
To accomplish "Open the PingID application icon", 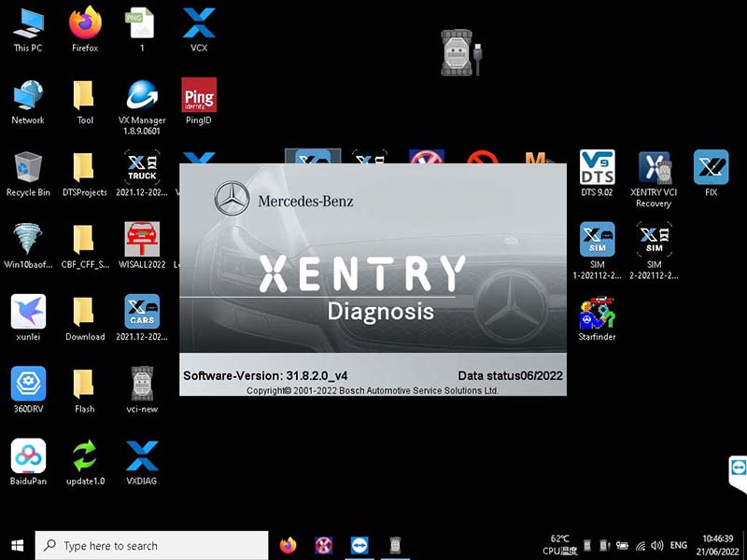I will click(199, 101).
